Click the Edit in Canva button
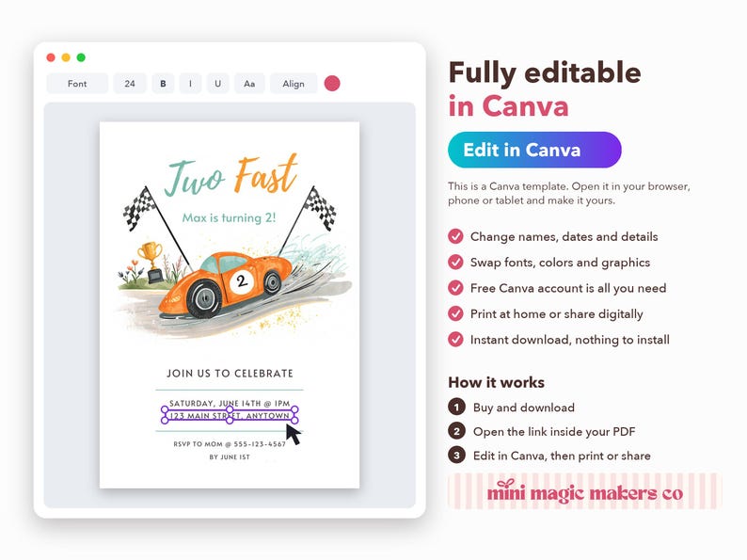Viewport: 747px width, 560px height. pyautogui.click(x=534, y=150)
